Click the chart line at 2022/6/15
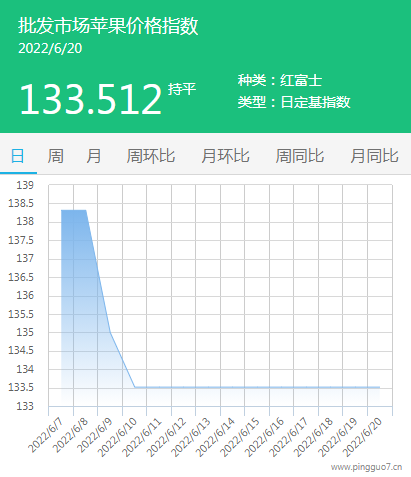This screenshot has height=477, width=411. 257,387
